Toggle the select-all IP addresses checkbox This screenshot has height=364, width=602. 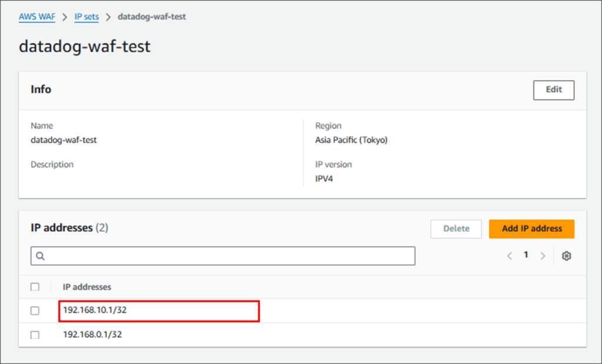tap(35, 287)
